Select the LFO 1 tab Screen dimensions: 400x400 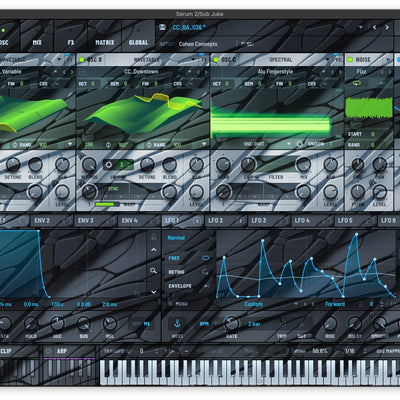click(182, 220)
